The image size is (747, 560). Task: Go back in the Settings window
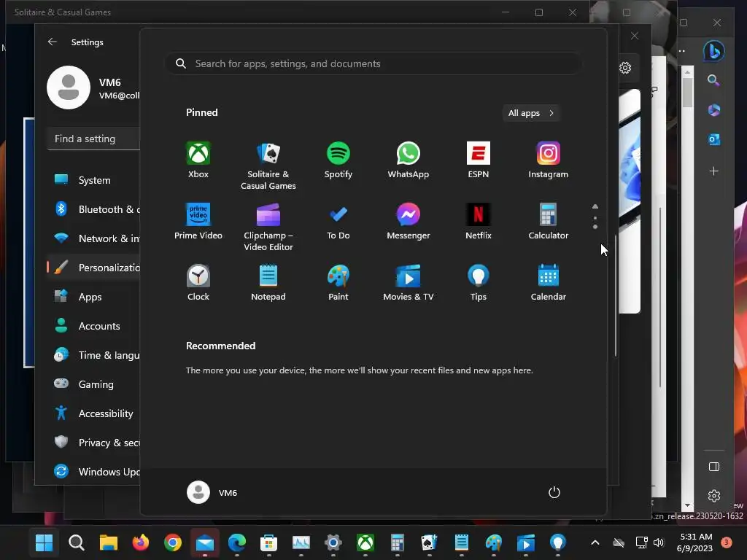pos(53,42)
